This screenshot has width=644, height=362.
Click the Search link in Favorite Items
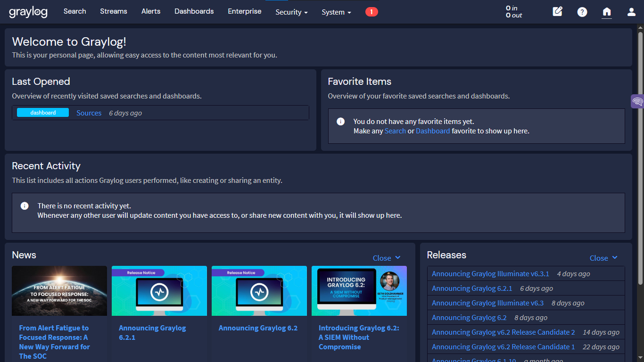tap(395, 131)
